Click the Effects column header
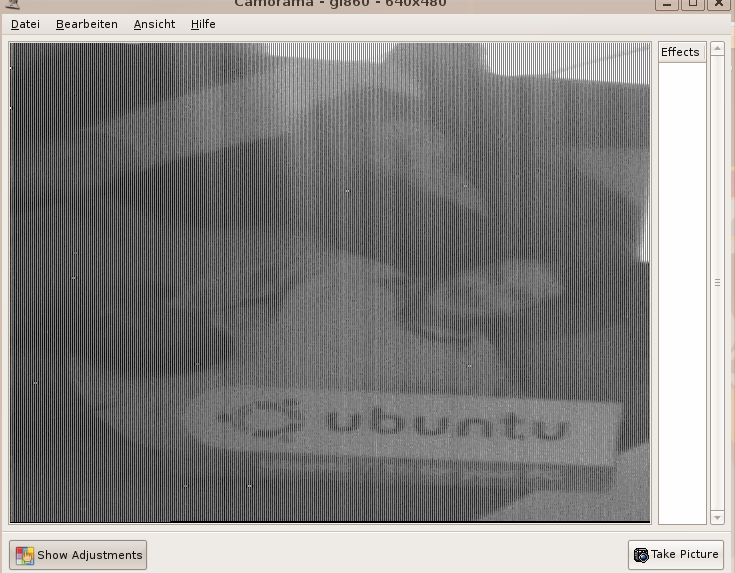The image size is (735, 573). pos(681,52)
